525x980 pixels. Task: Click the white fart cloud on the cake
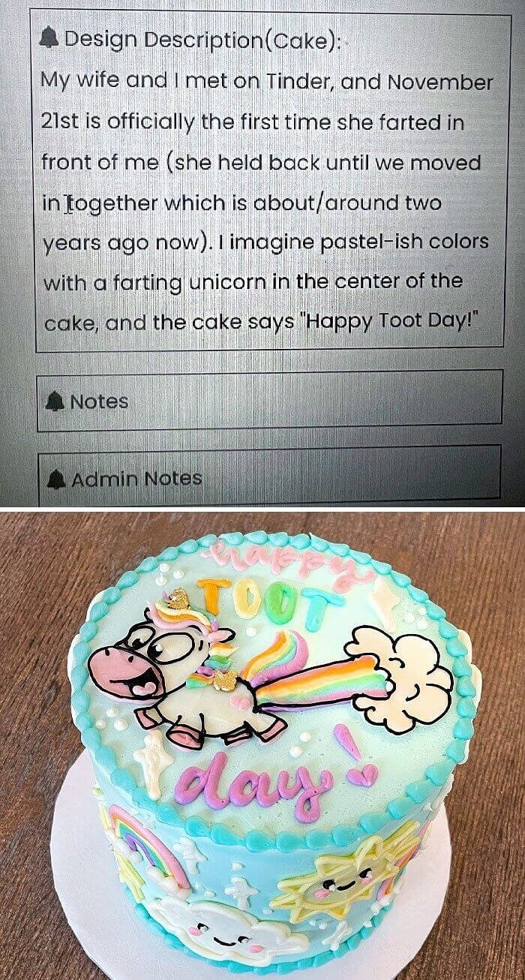pyautogui.click(x=400, y=675)
